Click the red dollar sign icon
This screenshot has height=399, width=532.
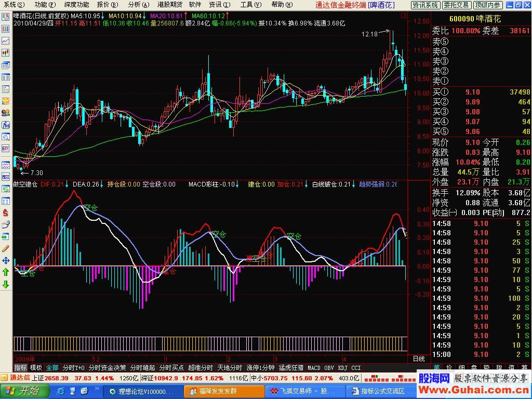click(x=5, y=212)
